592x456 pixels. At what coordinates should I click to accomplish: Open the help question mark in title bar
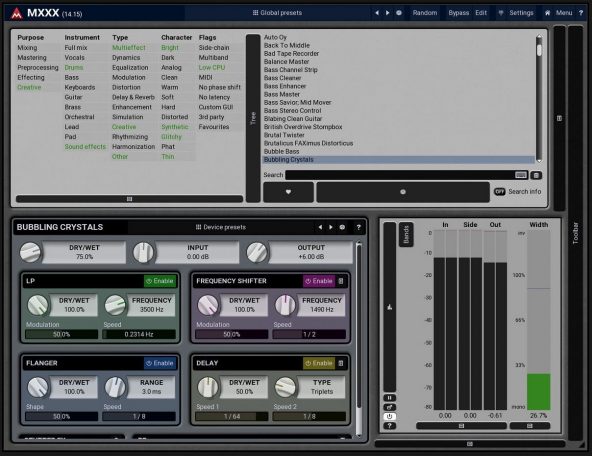click(x=581, y=13)
